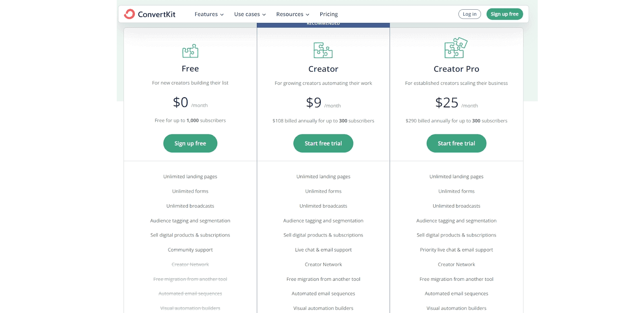The width and height of the screenshot is (644, 313).
Task: Click the ConvertKit logo icon
Action: pos(130,14)
